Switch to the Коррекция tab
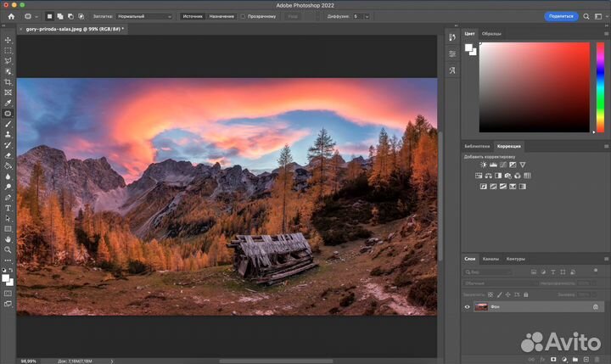Viewport: 611px width, 364px height. click(x=509, y=146)
